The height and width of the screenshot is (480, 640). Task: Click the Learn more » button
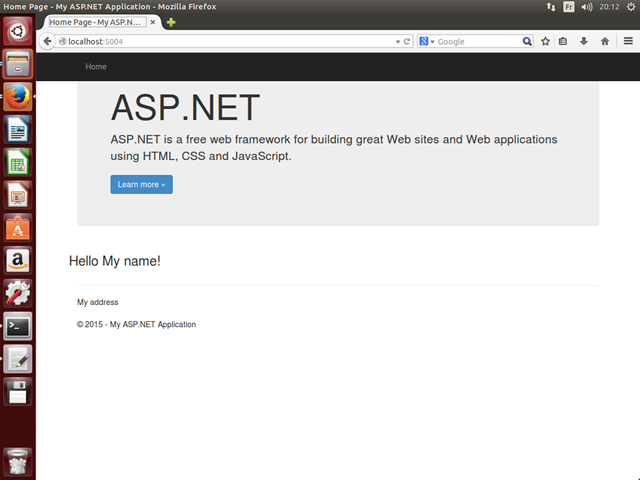(141, 184)
